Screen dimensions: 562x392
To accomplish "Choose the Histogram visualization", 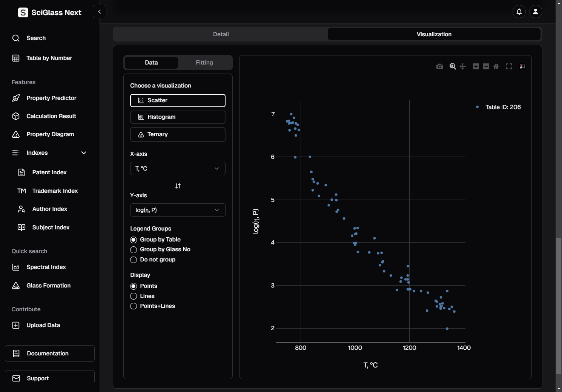I will [x=178, y=117].
